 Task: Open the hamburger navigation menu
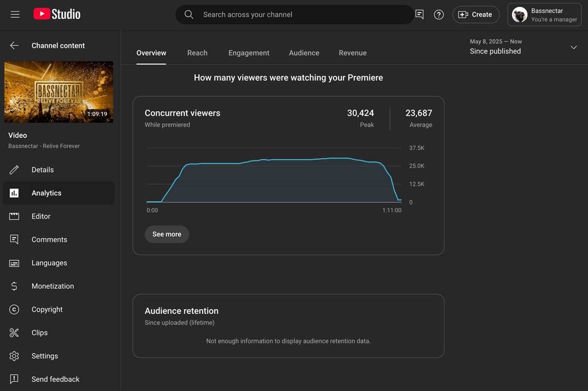[x=15, y=14]
